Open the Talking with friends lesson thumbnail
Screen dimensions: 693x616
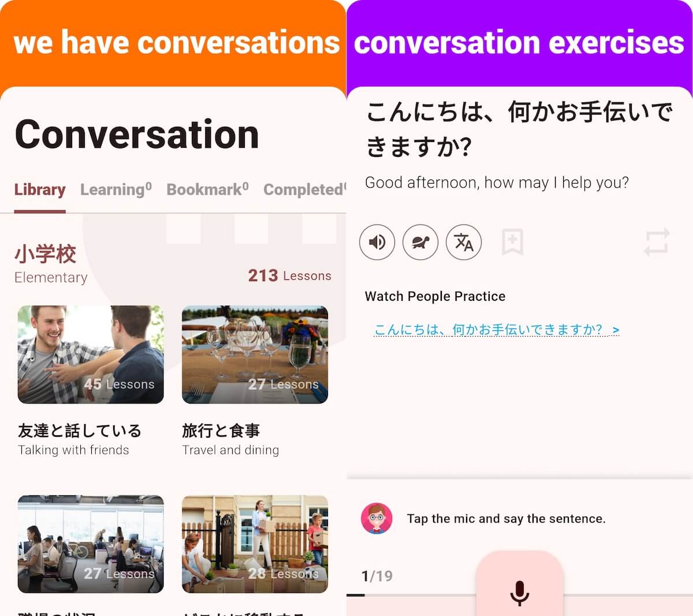tap(91, 354)
